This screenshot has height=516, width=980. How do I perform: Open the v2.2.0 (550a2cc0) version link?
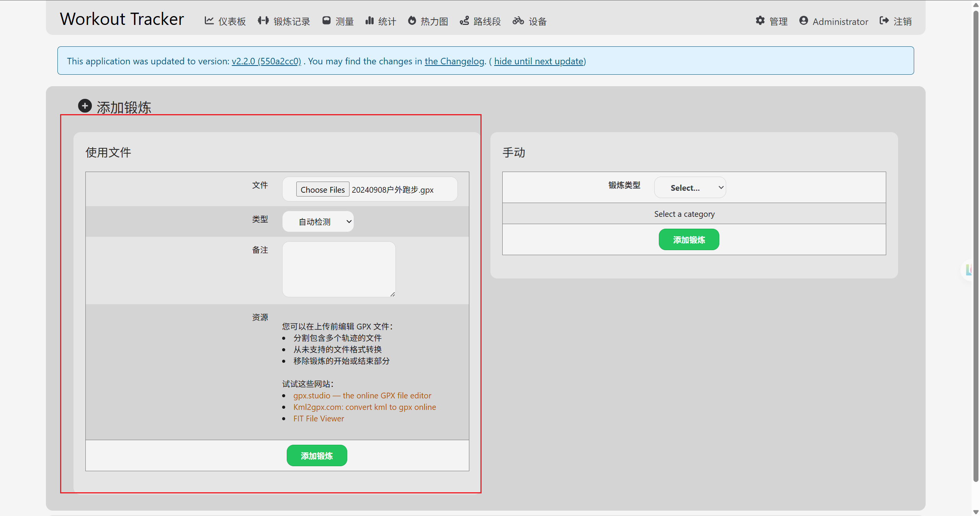click(x=266, y=61)
